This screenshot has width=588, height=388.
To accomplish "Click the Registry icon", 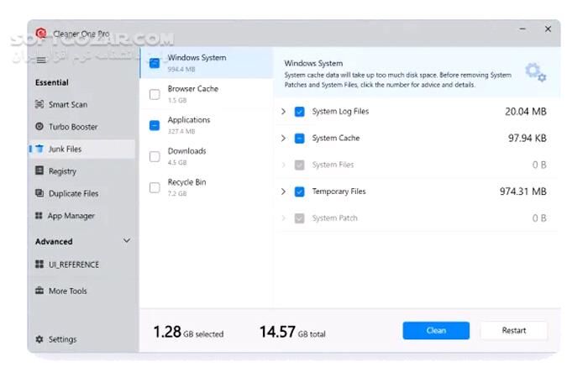I will click(x=39, y=171).
